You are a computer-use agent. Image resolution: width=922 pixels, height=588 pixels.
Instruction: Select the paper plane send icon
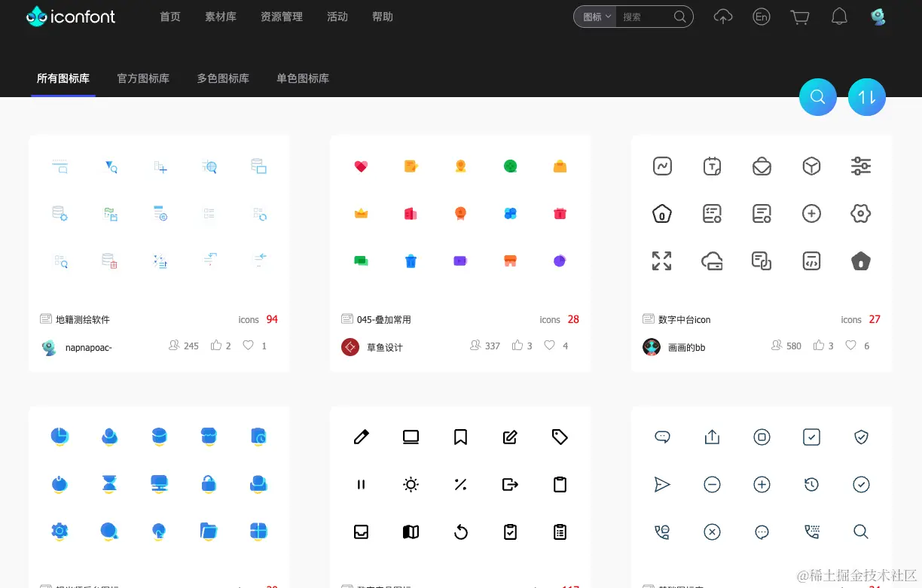[x=662, y=484]
